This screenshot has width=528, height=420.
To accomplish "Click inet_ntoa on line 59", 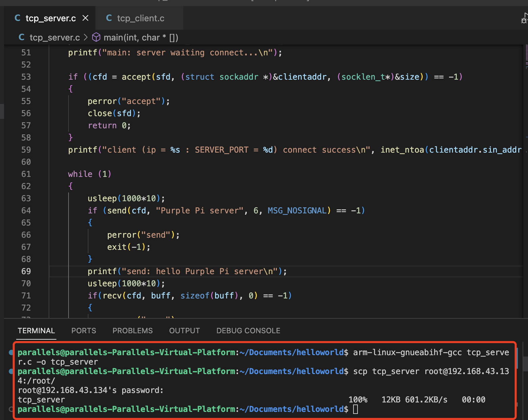I will pos(402,150).
